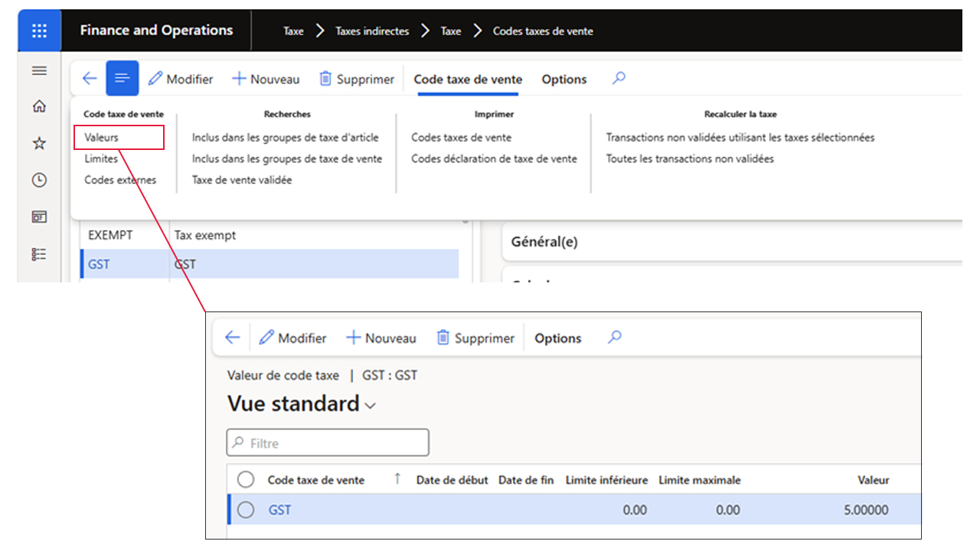Open Inclus dans les groupes de taxe de vente
This screenshot has height=551, width=980.
[287, 158]
